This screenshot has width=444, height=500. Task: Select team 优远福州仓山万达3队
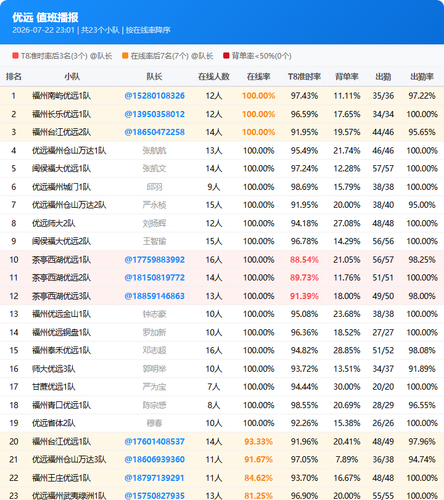[69, 460]
